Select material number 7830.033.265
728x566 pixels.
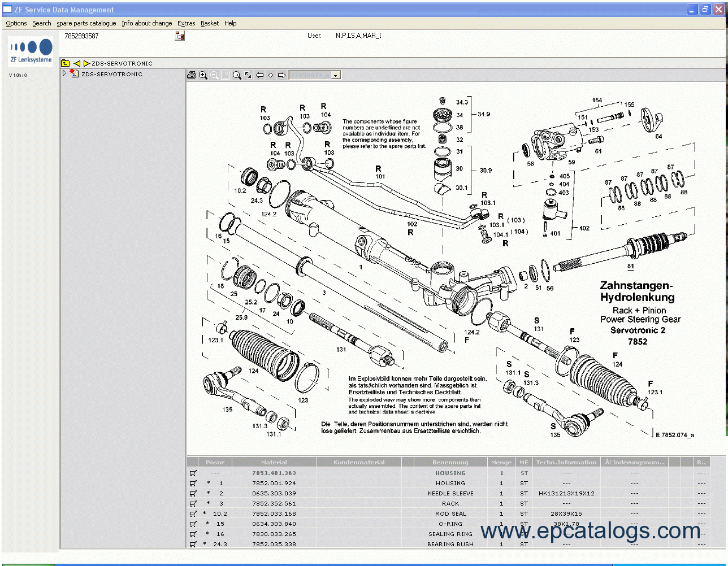coord(274,534)
